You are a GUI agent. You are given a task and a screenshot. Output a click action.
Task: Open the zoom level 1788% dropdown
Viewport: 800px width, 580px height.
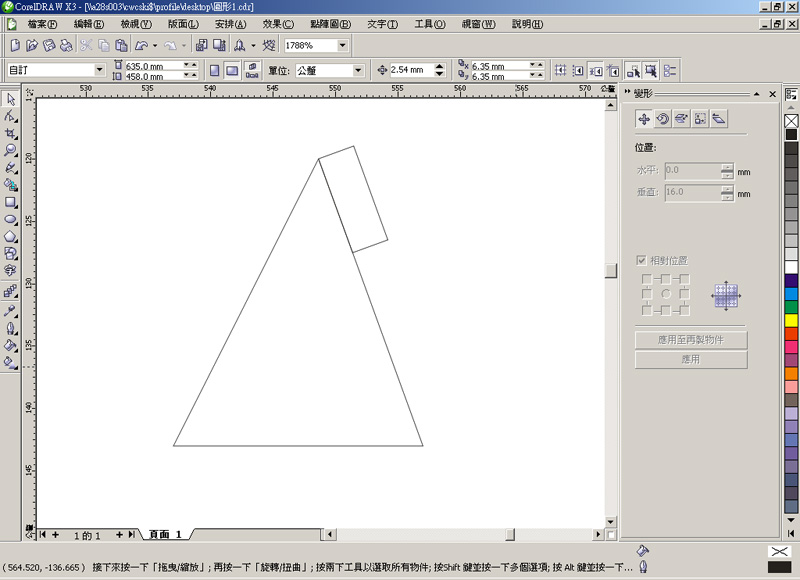pyautogui.click(x=342, y=45)
